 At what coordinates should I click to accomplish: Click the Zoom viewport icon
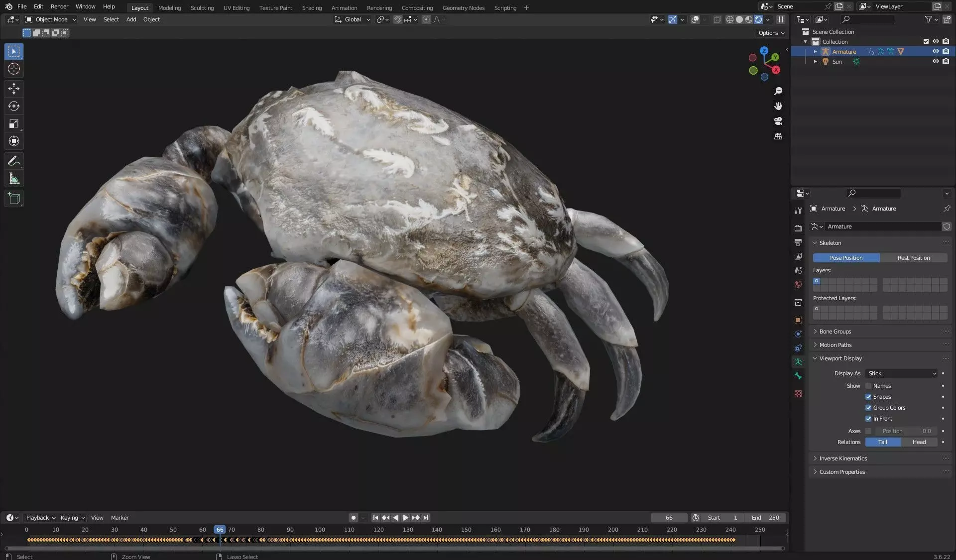(x=778, y=91)
